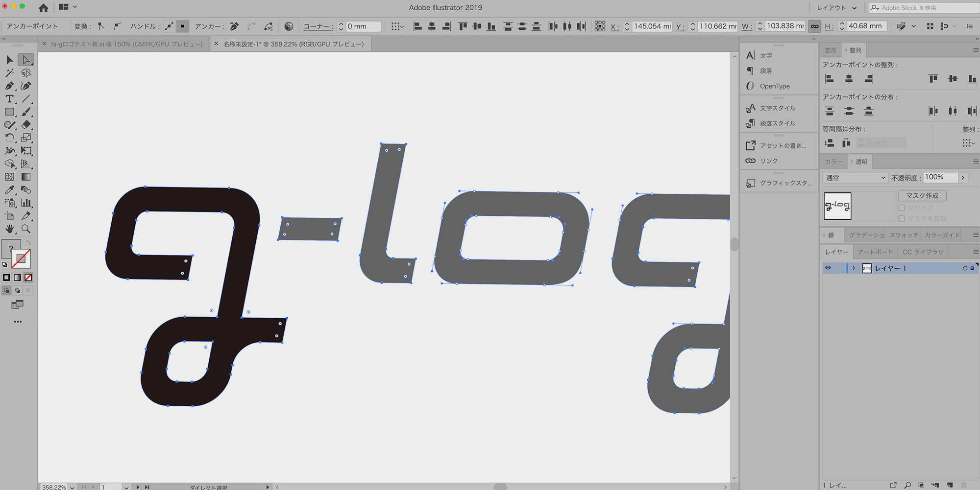980x490 pixels.
Task: Open the 整列 panel options menu
Action: tap(976, 50)
